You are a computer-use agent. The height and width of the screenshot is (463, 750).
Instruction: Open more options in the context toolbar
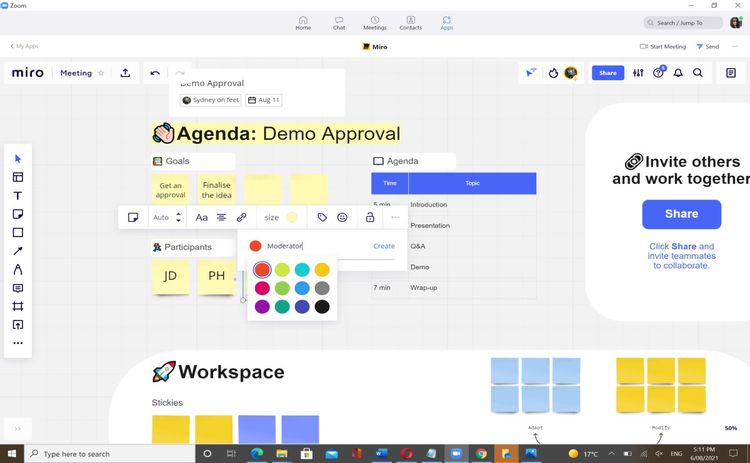(395, 218)
